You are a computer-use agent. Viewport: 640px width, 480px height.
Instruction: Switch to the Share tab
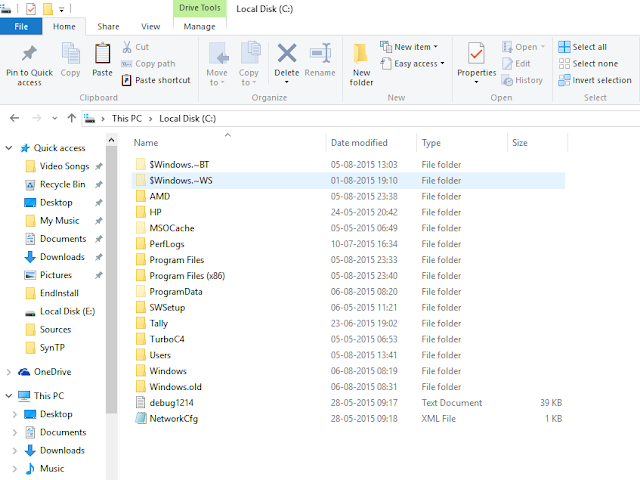click(108, 27)
